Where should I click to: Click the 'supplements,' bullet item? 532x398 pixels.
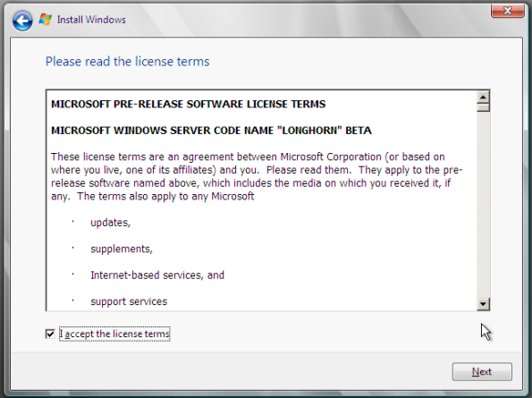pos(122,249)
